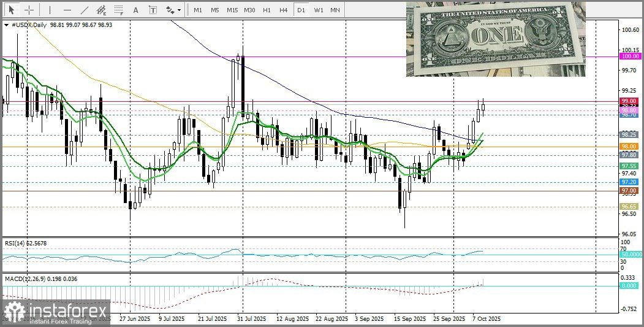Toggle the H4 timeframe button

(x=283, y=10)
